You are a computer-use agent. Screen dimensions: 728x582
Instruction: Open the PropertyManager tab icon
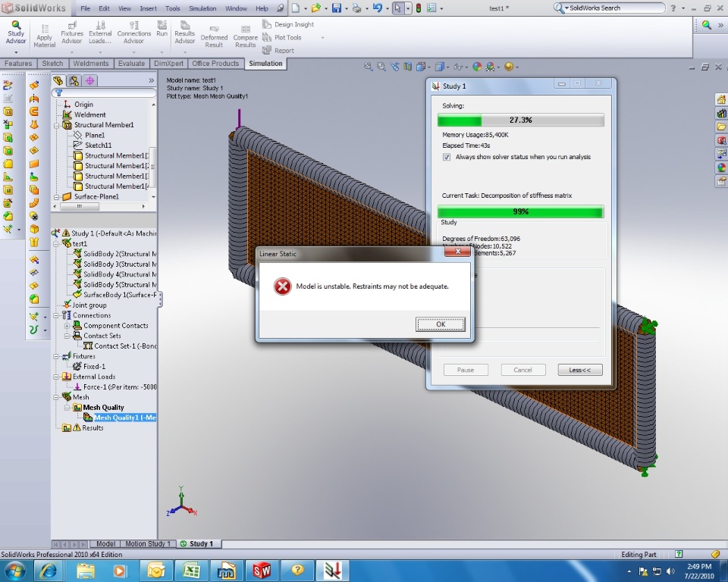[x=74, y=81]
